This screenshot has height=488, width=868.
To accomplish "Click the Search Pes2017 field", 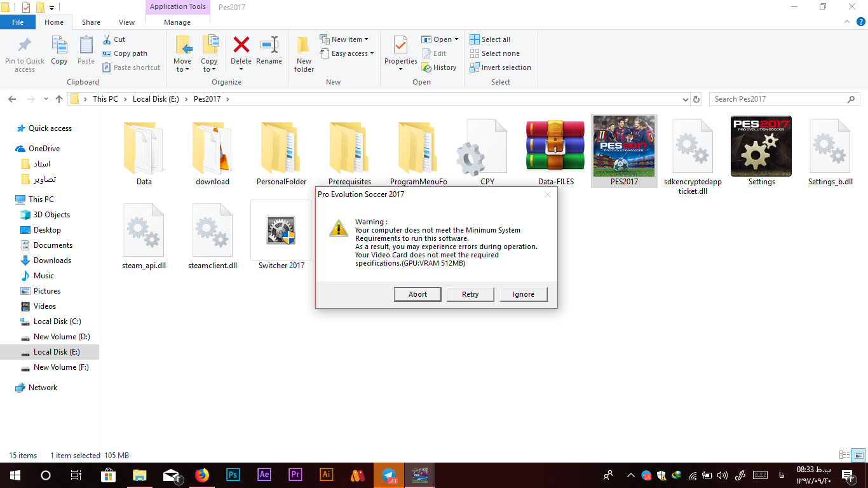I will click(x=784, y=99).
